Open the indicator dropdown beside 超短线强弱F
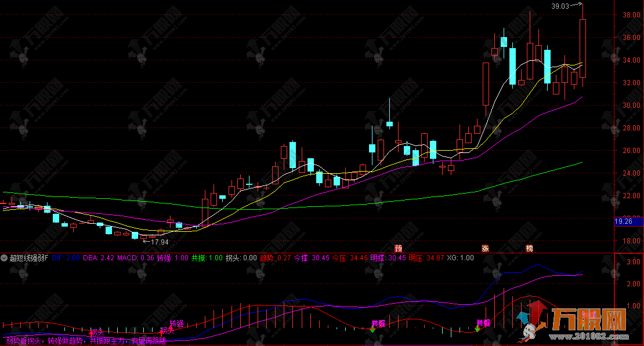The width and height of the screenshot is (644, 346). [4, 258]
